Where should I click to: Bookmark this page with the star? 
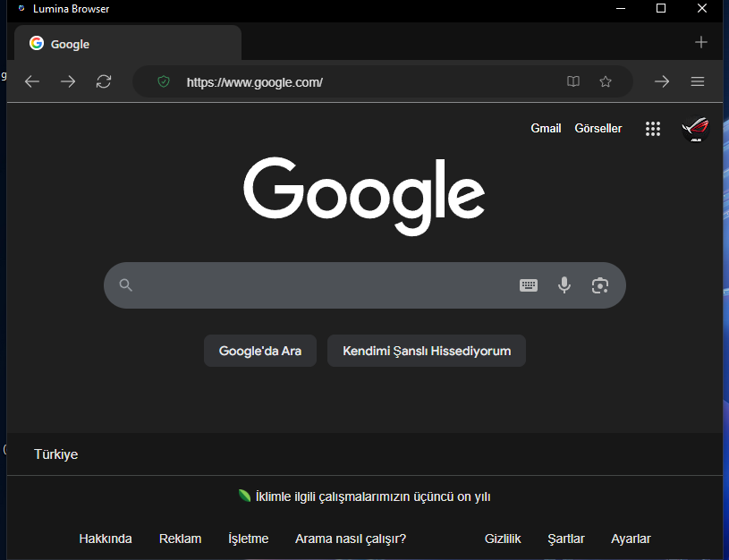pos(606,82)
